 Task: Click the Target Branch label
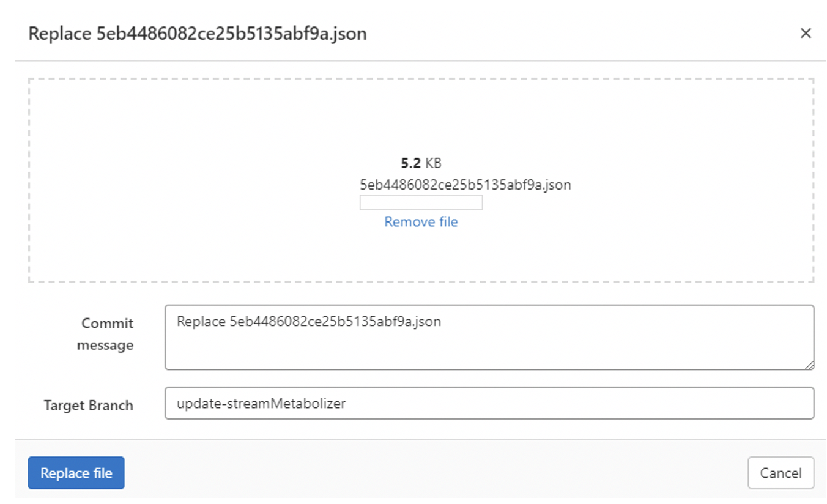[88, 406]
